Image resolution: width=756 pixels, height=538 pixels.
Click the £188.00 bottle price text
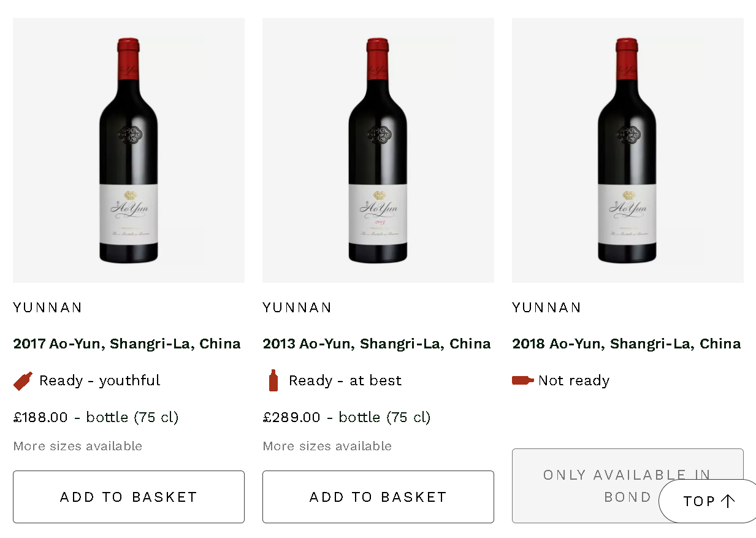tap(96, 418)
